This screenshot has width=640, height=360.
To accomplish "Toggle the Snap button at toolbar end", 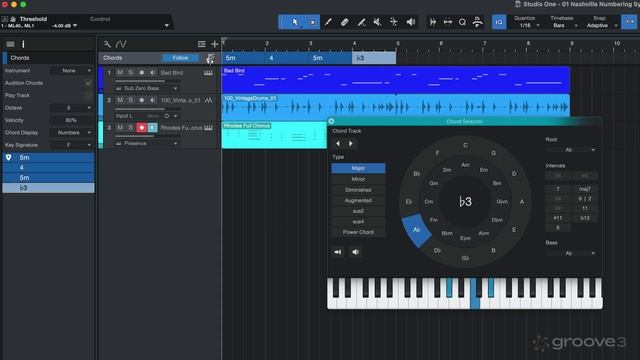I will 629,22.
